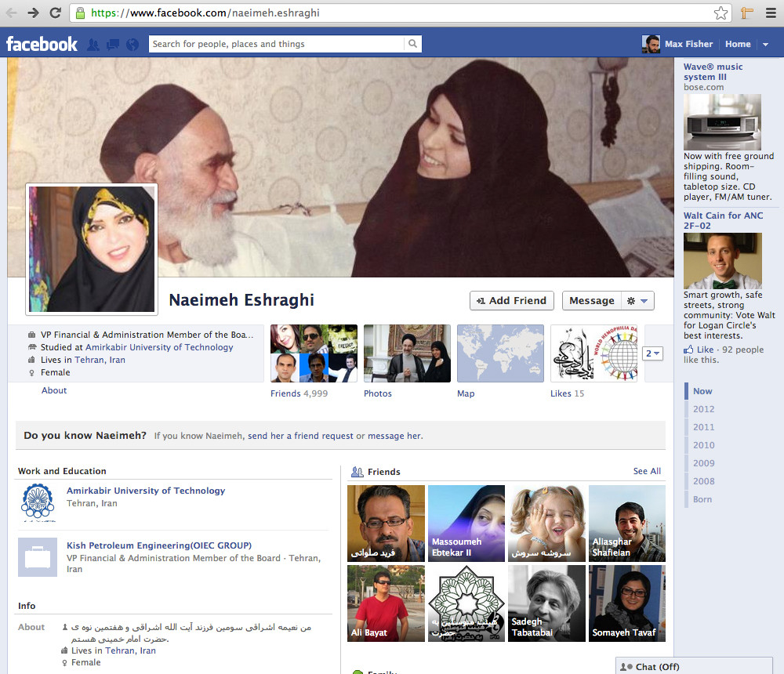Expand more profile sections with the 2 dropdown

point(652,353)
